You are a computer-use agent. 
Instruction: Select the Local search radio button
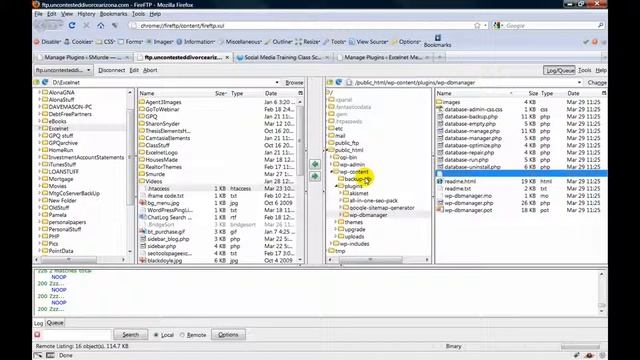click(156, 335)
